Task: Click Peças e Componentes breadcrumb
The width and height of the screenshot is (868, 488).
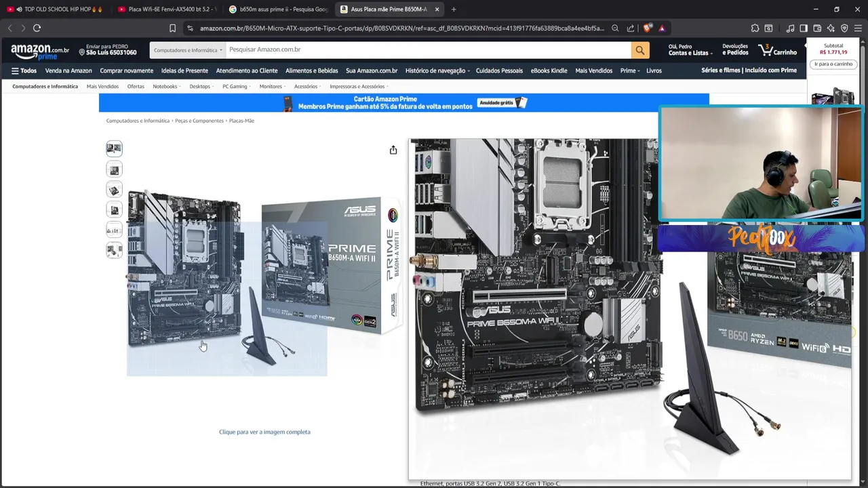Action: pyautogui.click(x=199, y=121)
